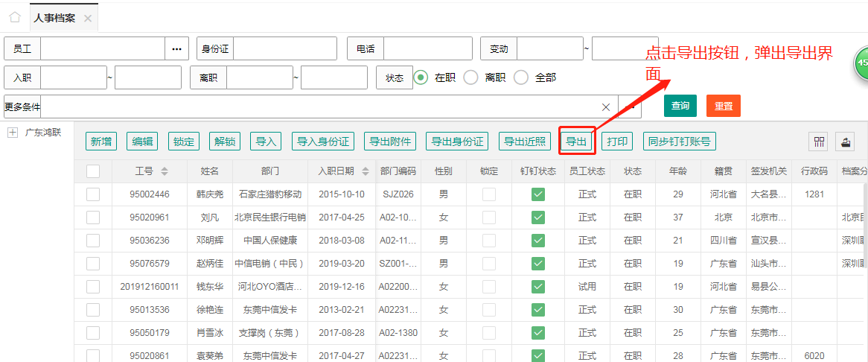This screenshot has height=362, width=868.
Task: Click the home icon beside 人事档案 tab
Action: (x=14, y=17)
